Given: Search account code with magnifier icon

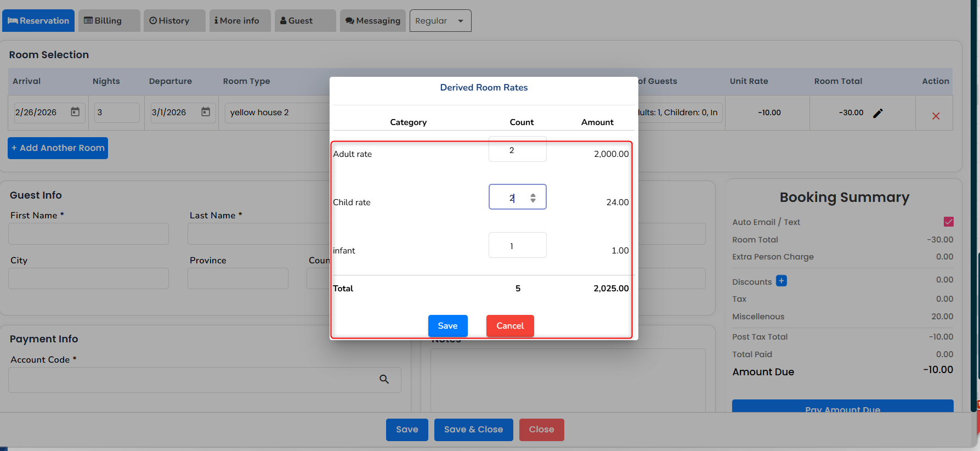Looking at the screenshot, I should (x=384, y=379).
